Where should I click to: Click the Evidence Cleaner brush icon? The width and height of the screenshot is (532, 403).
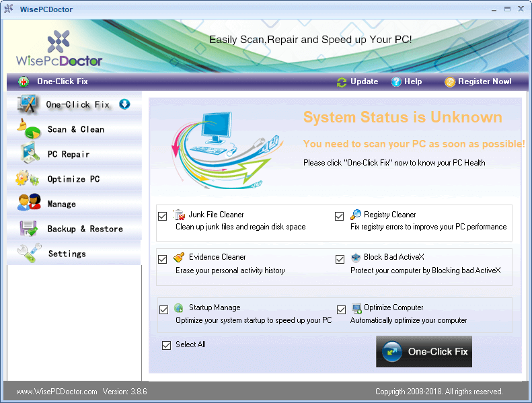179,258
